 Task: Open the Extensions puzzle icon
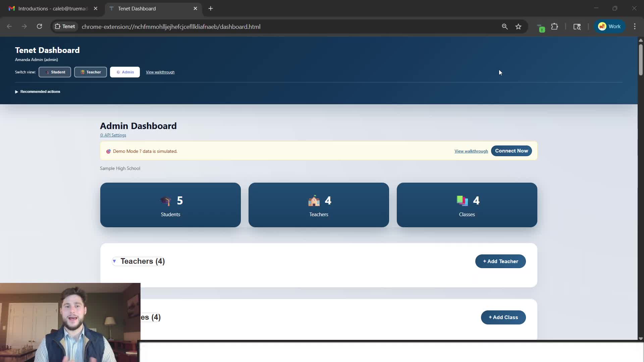pos(554,26)
